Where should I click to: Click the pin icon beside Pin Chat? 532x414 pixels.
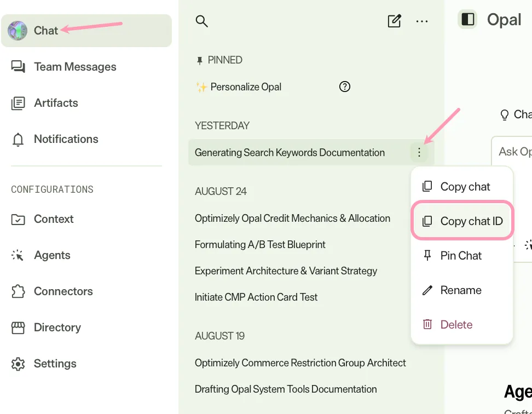click(427, 256)
